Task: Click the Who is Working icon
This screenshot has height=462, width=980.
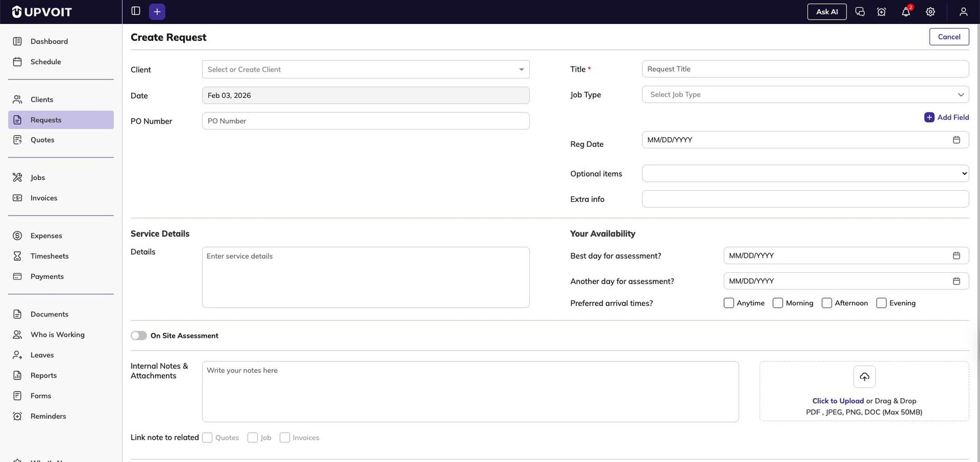Action: click(17, 335)
